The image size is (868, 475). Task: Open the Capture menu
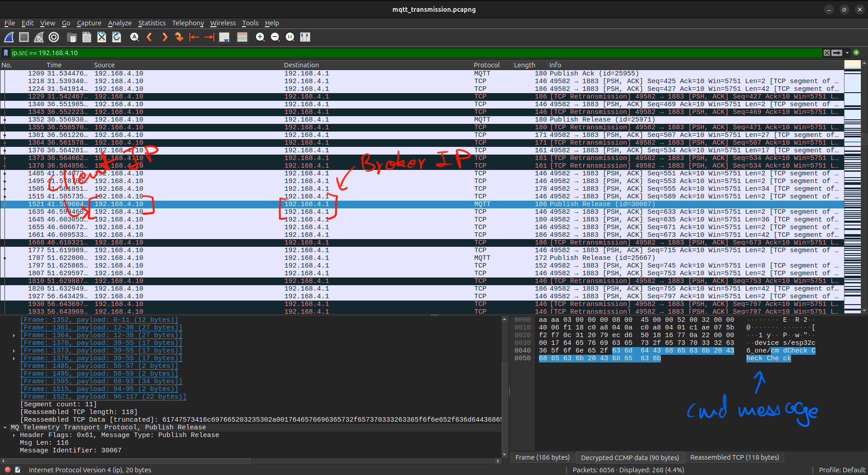[89, 23]
